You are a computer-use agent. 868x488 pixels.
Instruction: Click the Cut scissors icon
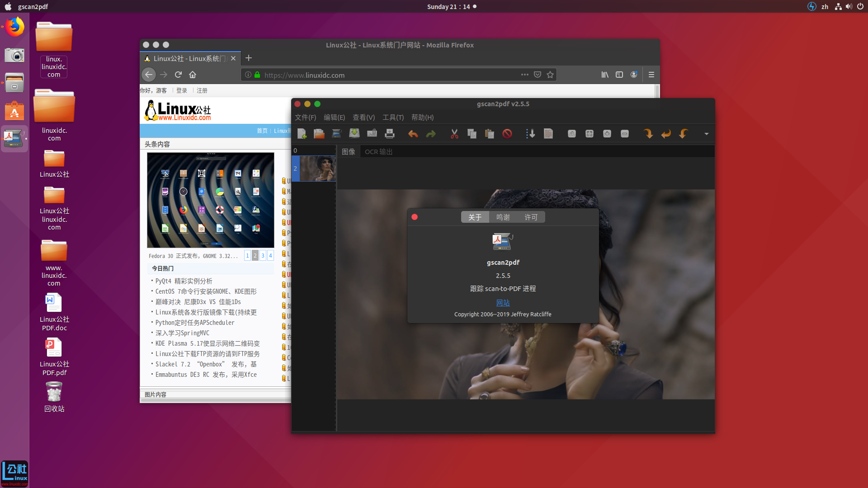(454, 133)
